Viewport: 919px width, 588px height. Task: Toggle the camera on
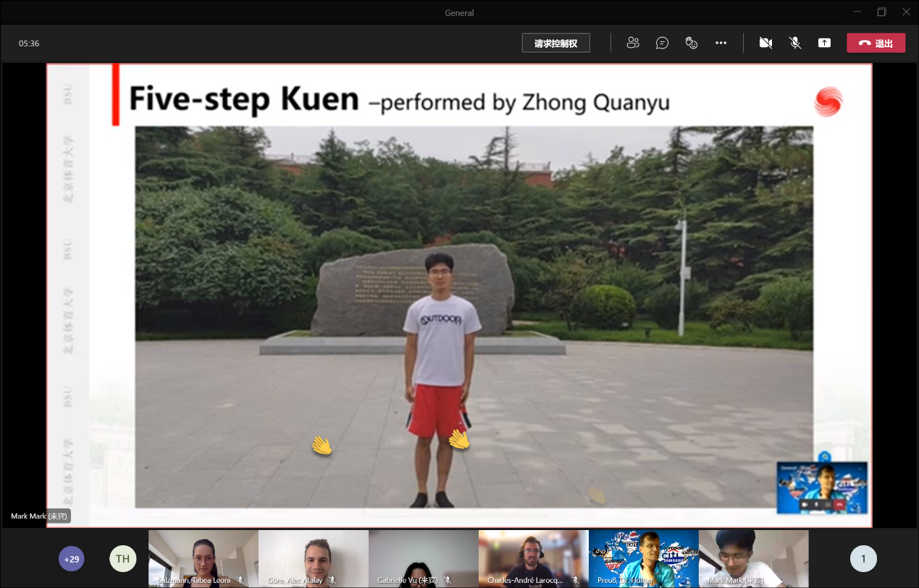tap(765, 43)
